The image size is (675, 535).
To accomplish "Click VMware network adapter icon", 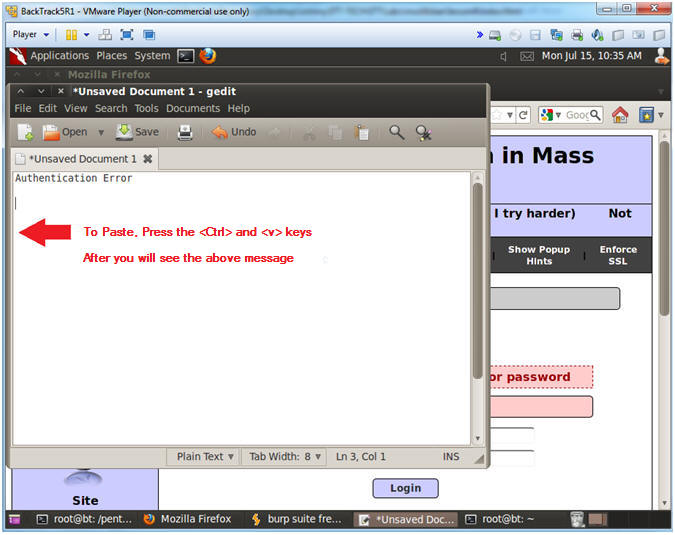I will pos(556,35).
